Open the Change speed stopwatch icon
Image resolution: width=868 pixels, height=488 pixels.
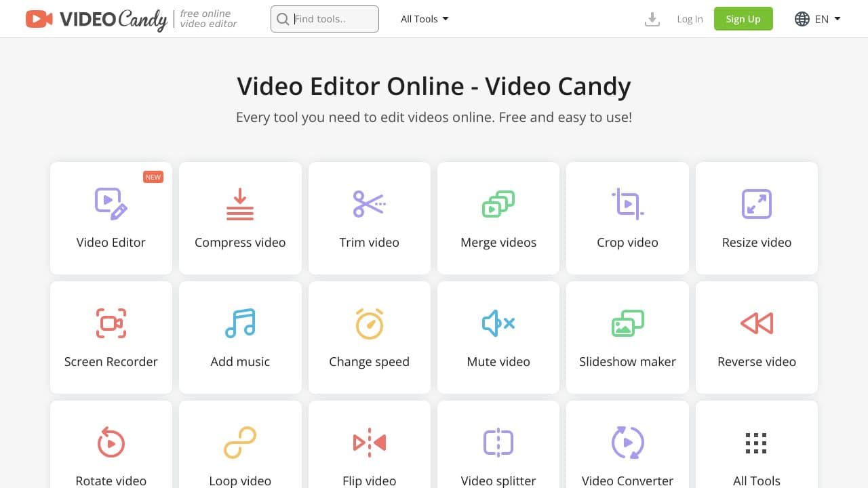(370, 323)
